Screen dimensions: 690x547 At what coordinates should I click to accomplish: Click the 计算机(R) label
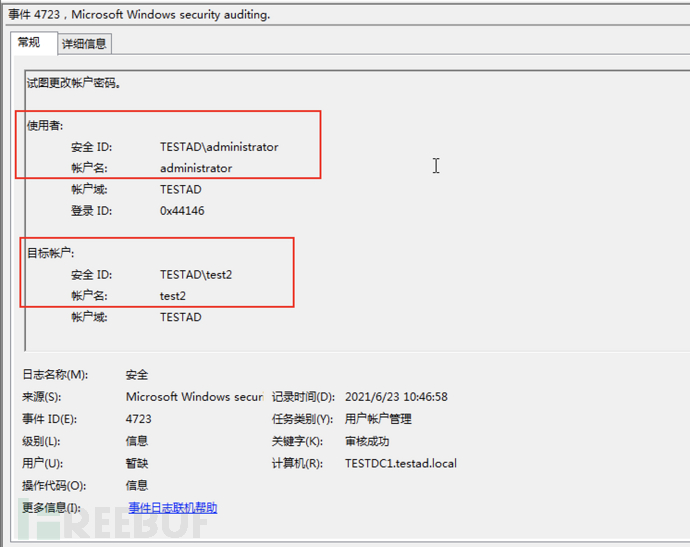(297, 463)
